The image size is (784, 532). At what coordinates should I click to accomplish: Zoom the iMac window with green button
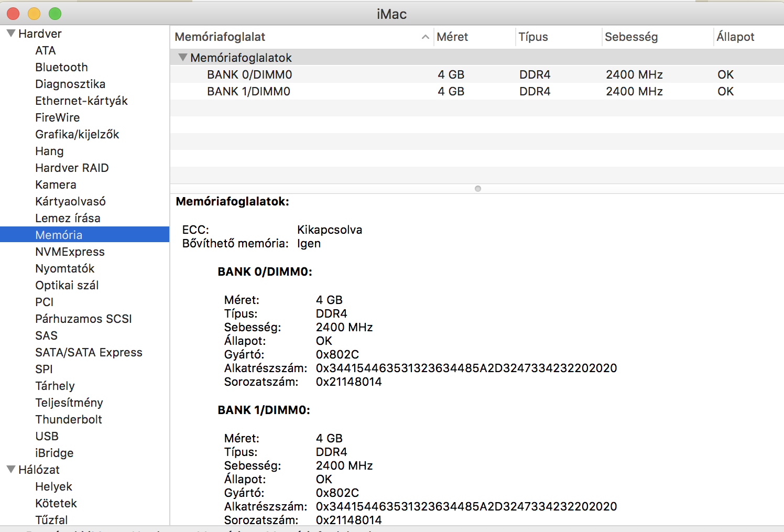[x=55, y=14]
